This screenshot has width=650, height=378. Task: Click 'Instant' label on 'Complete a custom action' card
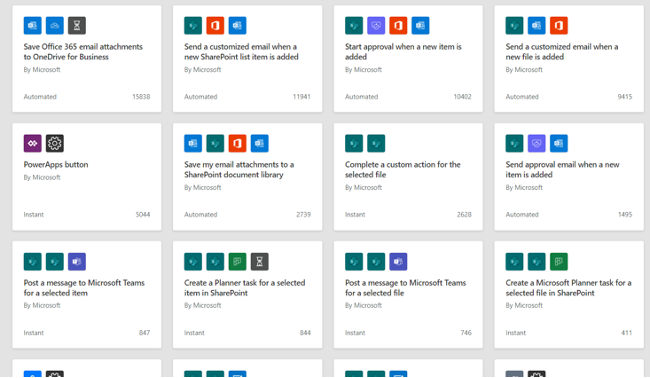coord(355,215)
